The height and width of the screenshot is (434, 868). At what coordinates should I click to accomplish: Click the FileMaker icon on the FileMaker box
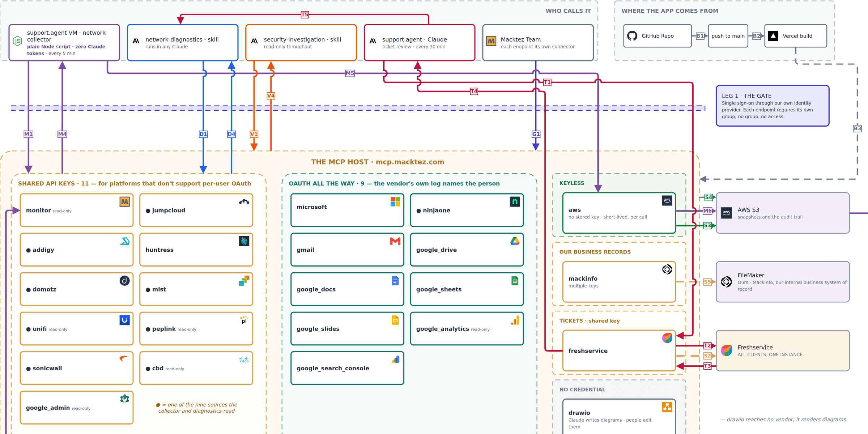[x=726, y=282]
